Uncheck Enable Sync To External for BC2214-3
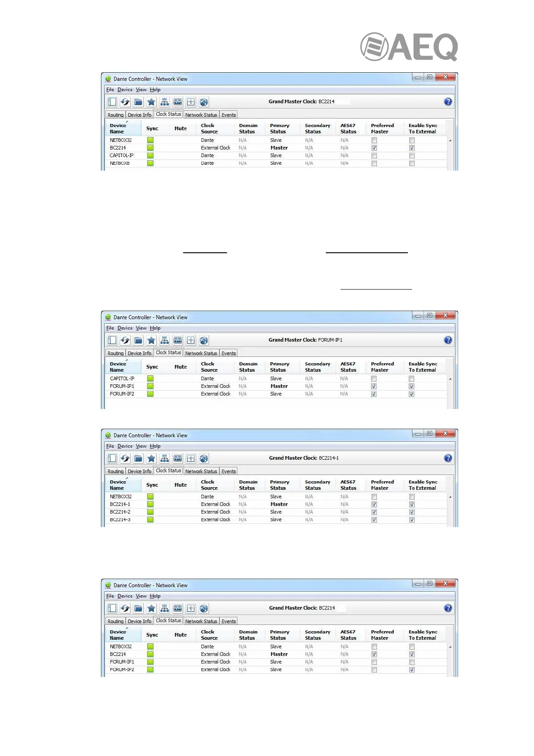The width and height of the screenshot is (534, 756). click(x=412, y=520)
